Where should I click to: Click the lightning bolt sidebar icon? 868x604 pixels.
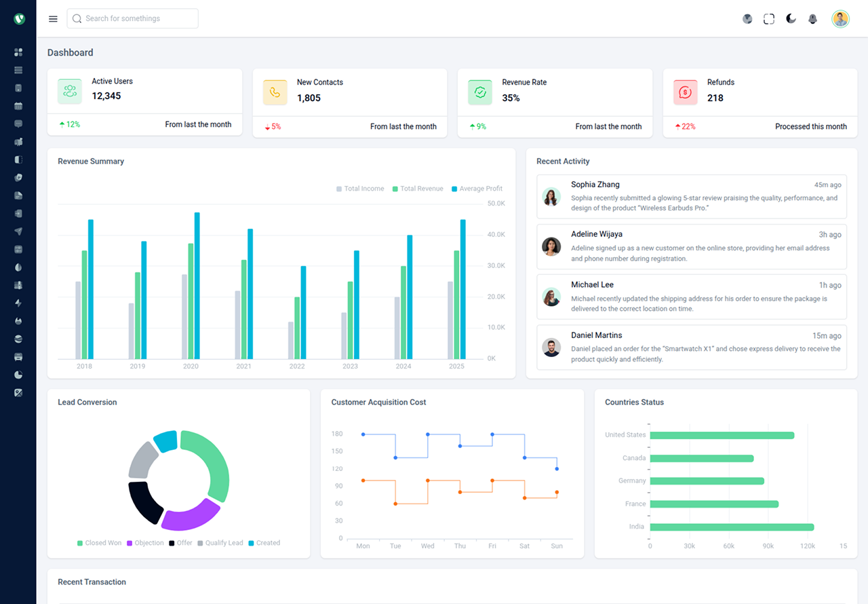(x=18, y=303)
